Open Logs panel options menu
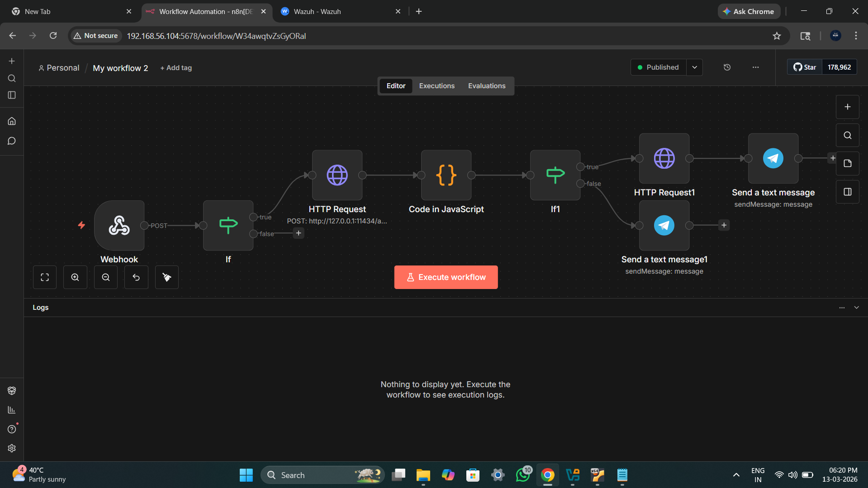Image resolution: width=868 pixels, height=488 pixels. pyautogui.click(x=842, y=308)
